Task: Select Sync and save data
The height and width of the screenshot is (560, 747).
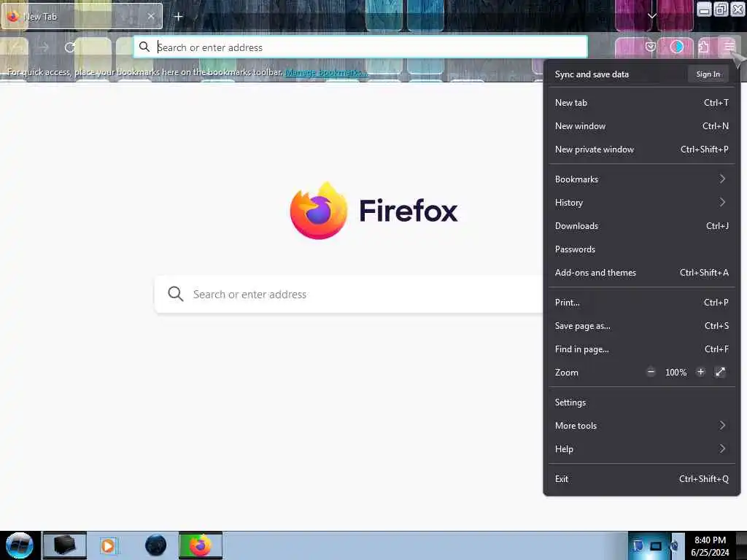Action: coord(592,74)
